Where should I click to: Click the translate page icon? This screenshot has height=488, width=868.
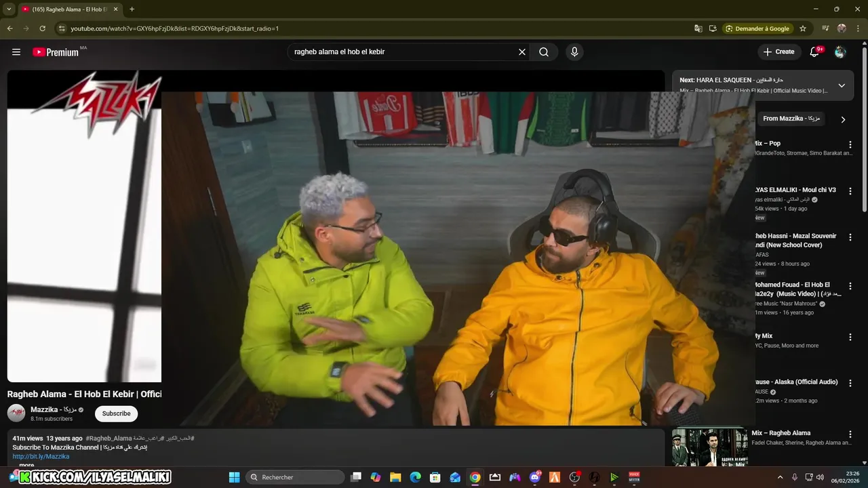[x=698, y=28]
